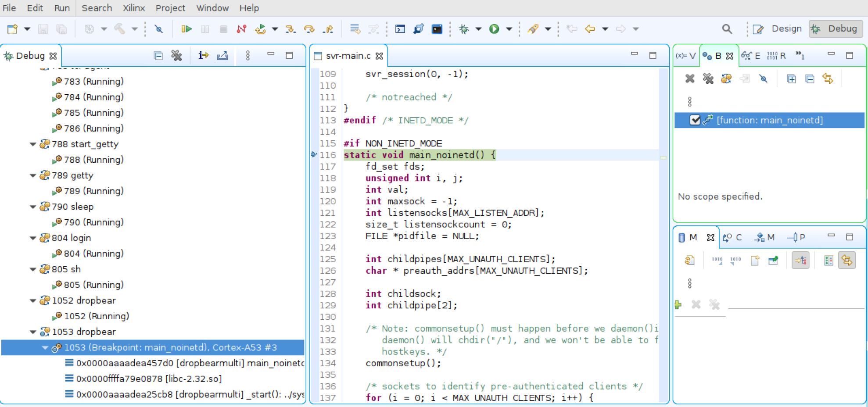This screenshot has width=868, height=407.
Task: Open the Restart dropdown arrow
Action: click(x=275, y=29)
